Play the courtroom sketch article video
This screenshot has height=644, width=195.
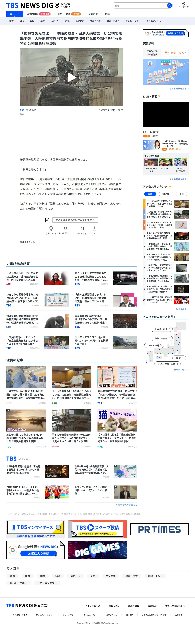pos(72,77)
